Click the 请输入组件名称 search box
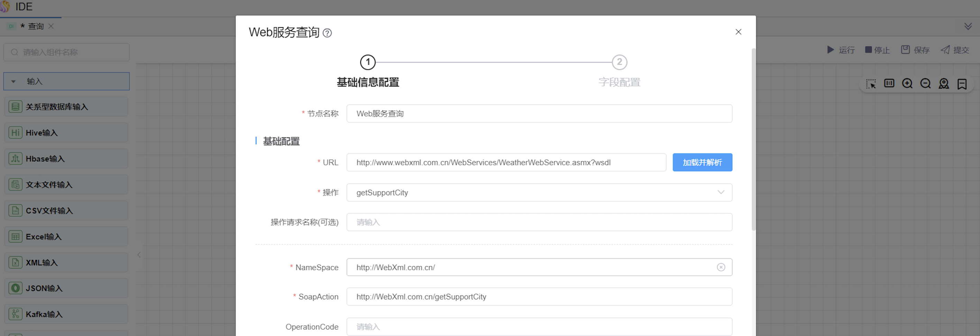The width and height of the screenshot is (980, 336). click(66, 53)
